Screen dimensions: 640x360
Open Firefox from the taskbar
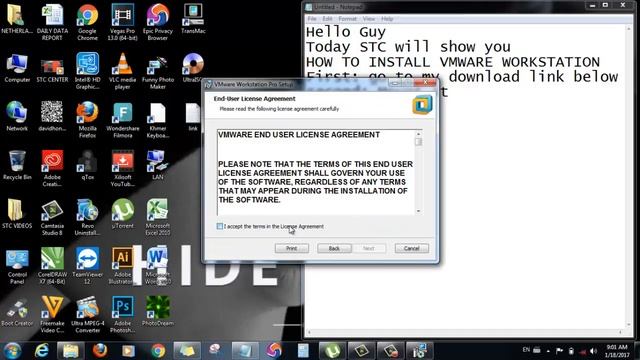tap(100, 351)
